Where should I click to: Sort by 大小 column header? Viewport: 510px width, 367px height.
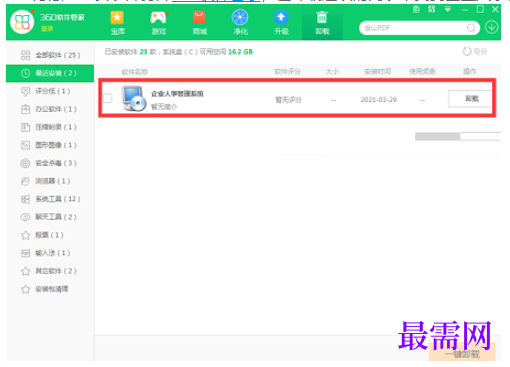332,72
